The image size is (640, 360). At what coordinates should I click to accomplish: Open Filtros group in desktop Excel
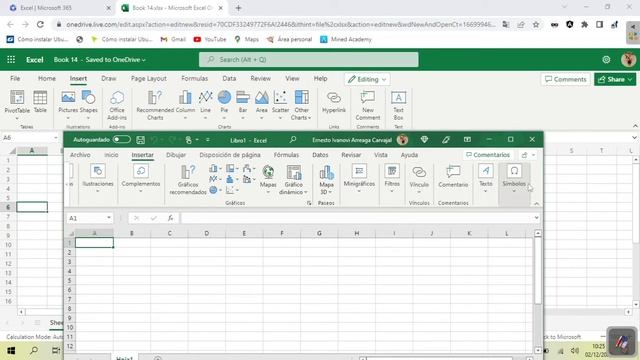[392, 178]
